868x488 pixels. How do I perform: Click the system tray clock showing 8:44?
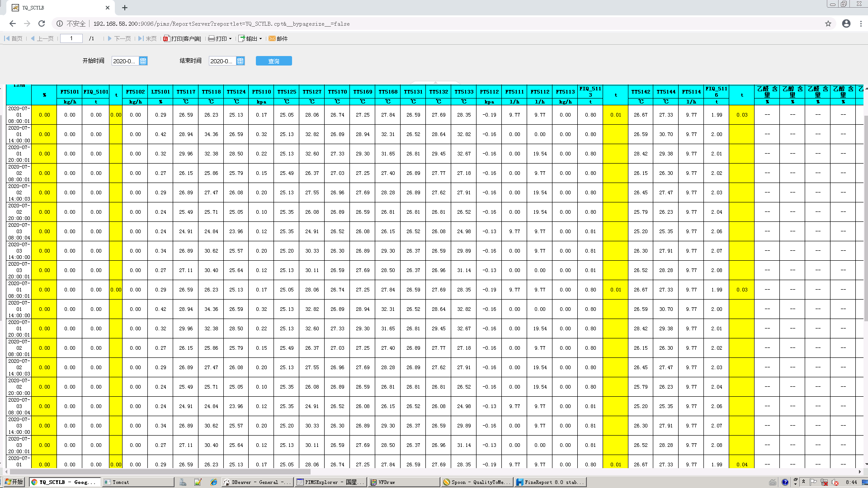tap(851, 482)
